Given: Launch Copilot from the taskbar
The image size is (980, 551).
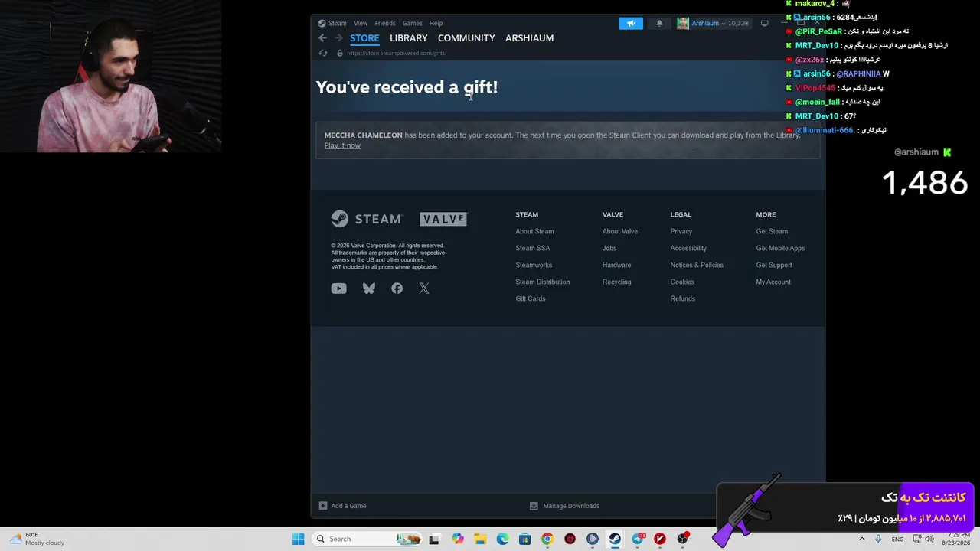Looking at the screenshot, I should [457, 539].
